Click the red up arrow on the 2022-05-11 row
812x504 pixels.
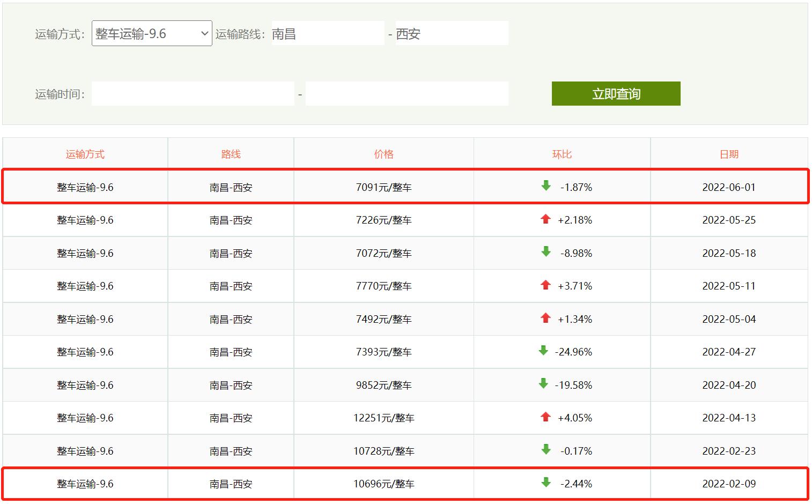click(x=545, y=286)
